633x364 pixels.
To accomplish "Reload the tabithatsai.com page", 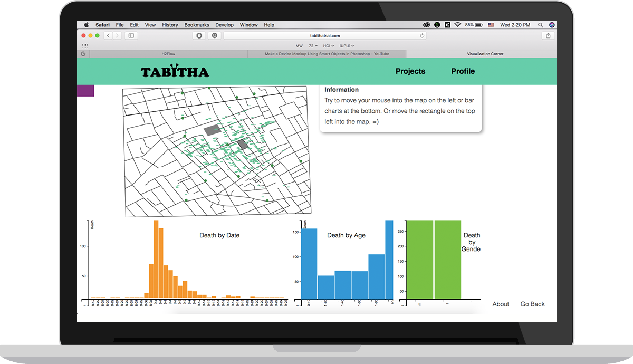I will pos(421,36).
